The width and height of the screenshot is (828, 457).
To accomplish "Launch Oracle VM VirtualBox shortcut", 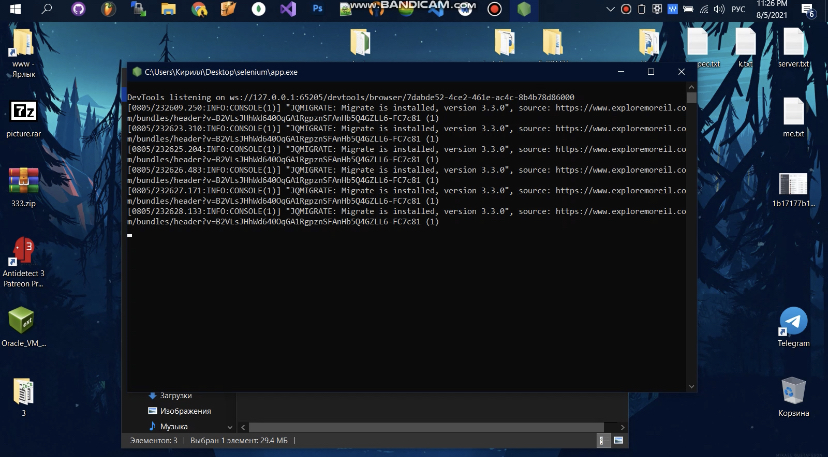I will coord(23,321).
